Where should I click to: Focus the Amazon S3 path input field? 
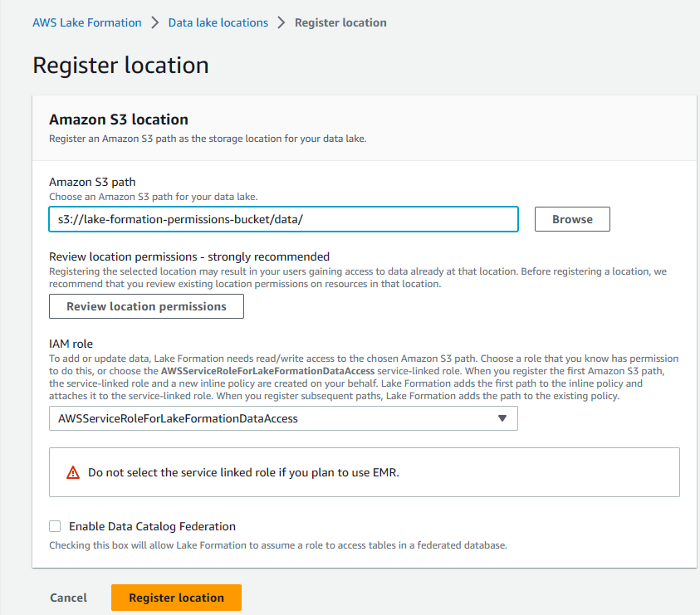point(283,219)
